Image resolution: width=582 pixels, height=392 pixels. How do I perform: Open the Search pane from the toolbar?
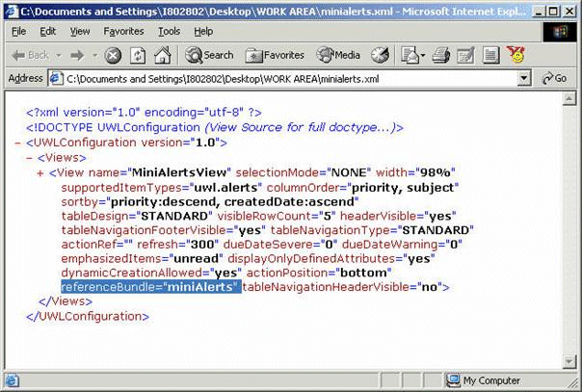click(209, 55)
